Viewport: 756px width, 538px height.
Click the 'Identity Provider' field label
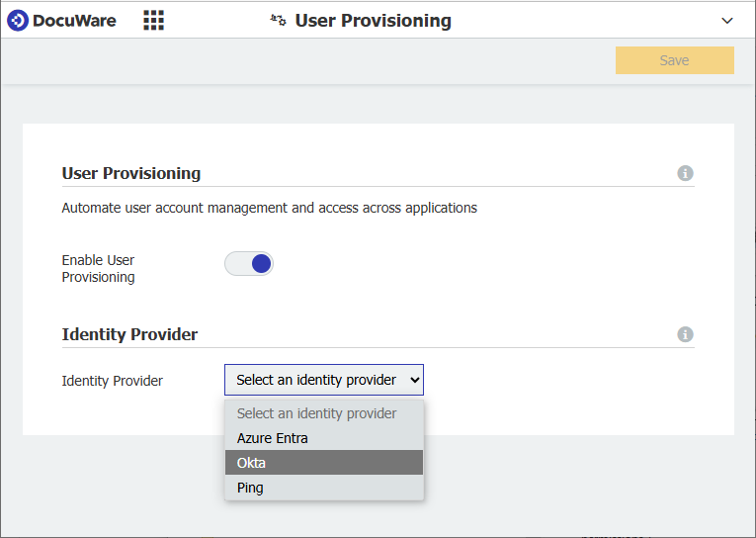(112, 381)
